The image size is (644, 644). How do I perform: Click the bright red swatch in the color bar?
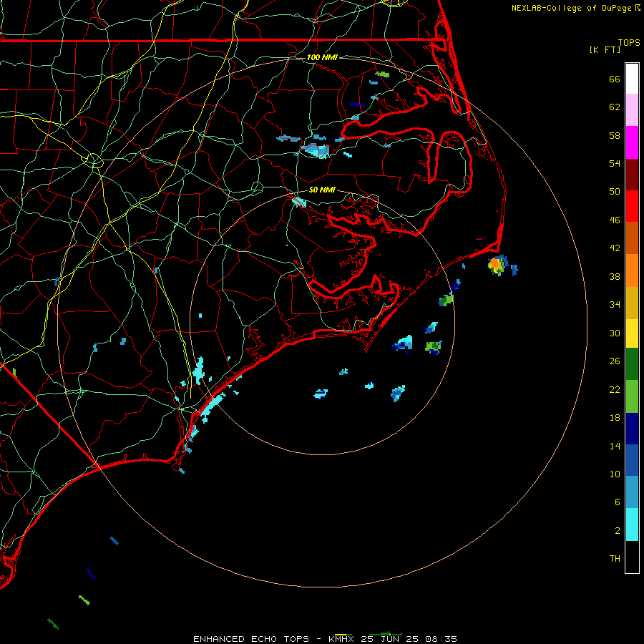click(632, 206)
